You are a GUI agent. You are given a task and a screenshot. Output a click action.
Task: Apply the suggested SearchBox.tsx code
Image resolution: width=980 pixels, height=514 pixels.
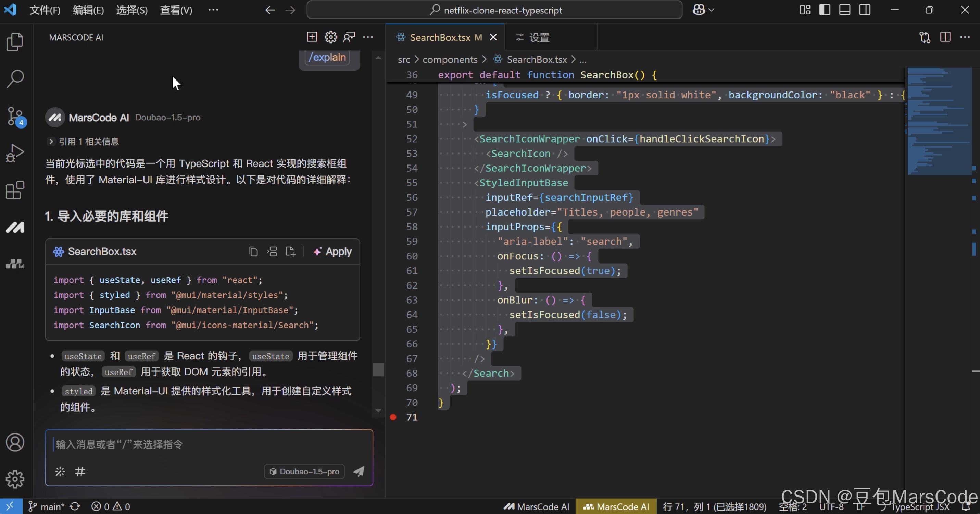coord(332,252)
